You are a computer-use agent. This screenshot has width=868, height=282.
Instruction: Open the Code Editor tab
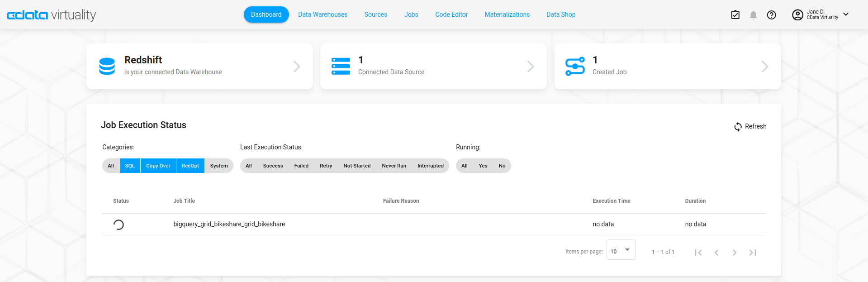(x=451, y=14)
